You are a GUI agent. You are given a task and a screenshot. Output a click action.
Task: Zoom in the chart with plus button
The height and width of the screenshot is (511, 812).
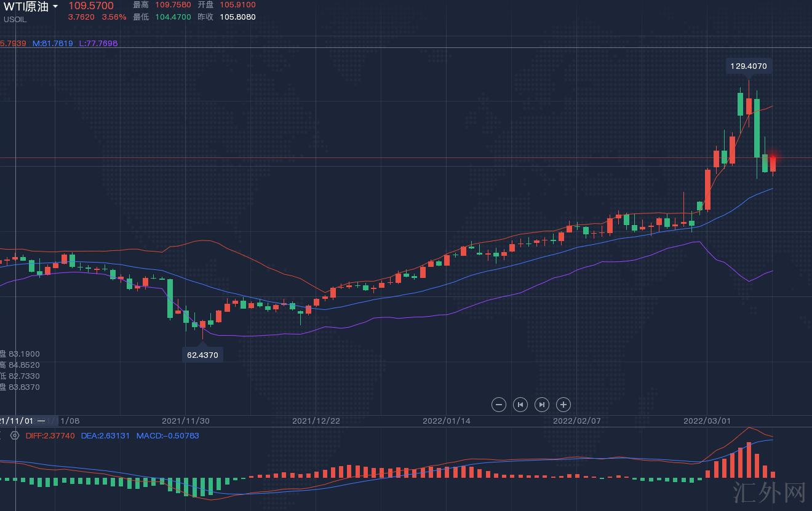(563, 405)
